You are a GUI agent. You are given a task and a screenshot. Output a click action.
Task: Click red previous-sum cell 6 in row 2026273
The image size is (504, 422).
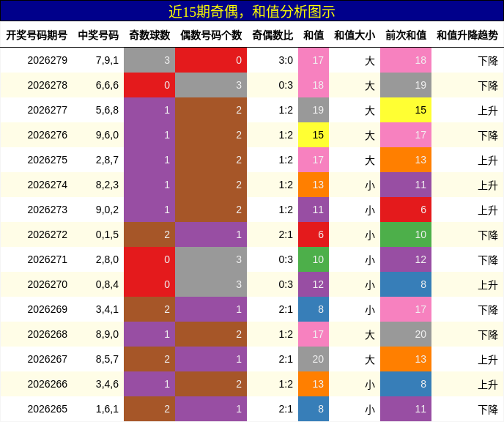pos(406,210)
